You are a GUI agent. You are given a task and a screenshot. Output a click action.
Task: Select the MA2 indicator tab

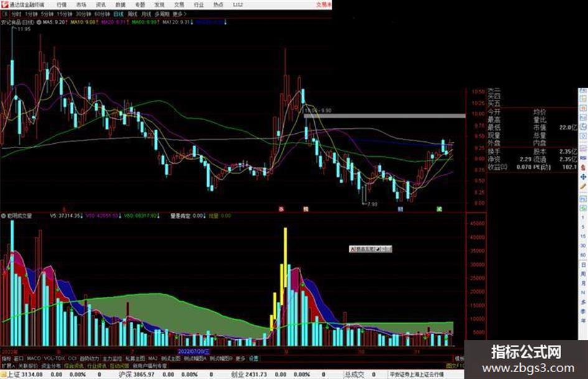tap(152, 358)
